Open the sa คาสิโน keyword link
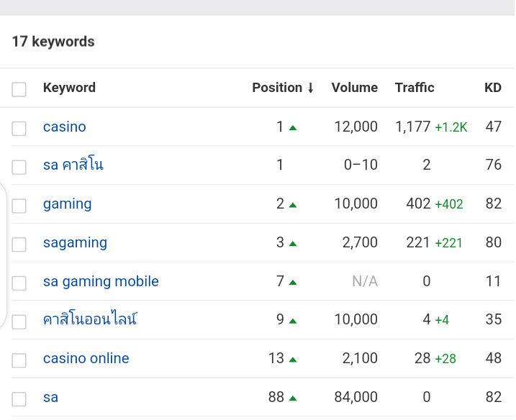 tap(73, 165)
